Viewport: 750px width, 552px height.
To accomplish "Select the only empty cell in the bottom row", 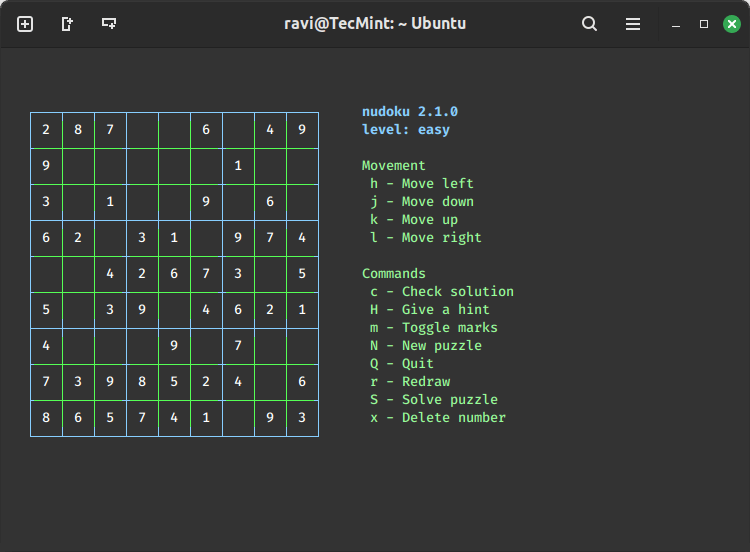I will [238, 418].
